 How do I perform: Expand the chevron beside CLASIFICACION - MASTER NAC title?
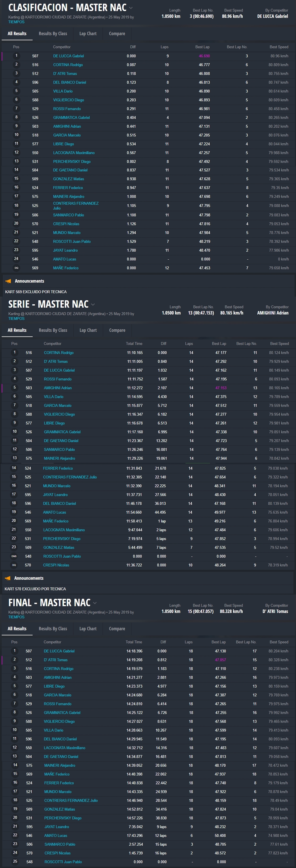point(131,8)
